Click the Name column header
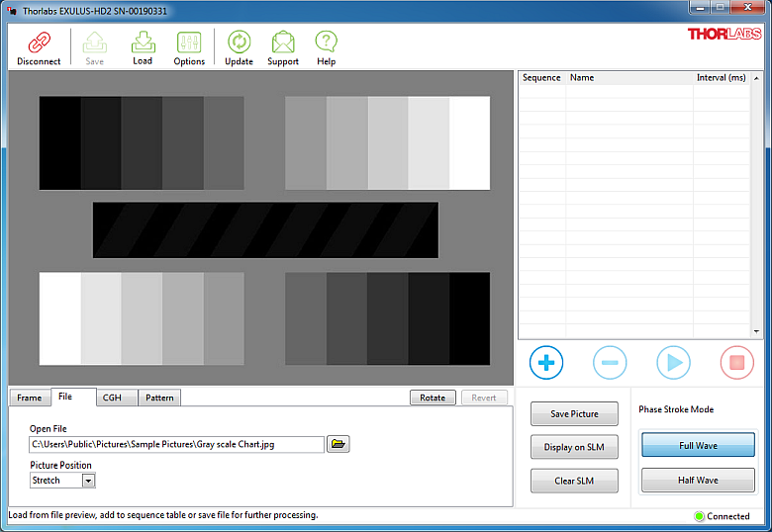 tap(629, 78)
